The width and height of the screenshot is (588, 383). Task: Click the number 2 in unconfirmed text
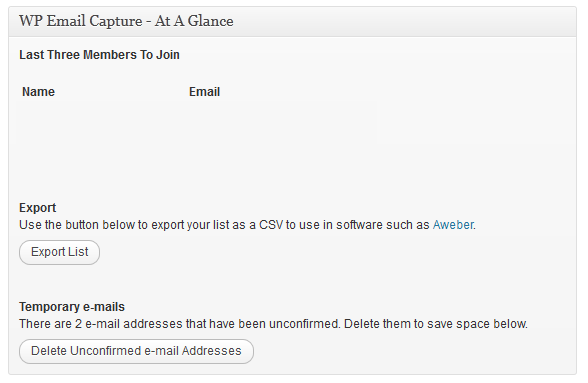click(78, 324)
